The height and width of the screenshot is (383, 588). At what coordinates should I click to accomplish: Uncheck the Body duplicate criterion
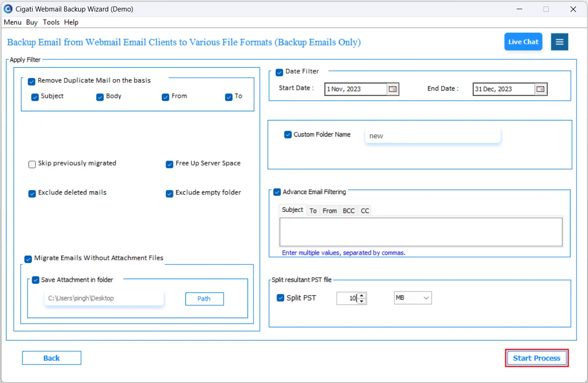coord(100,97)
